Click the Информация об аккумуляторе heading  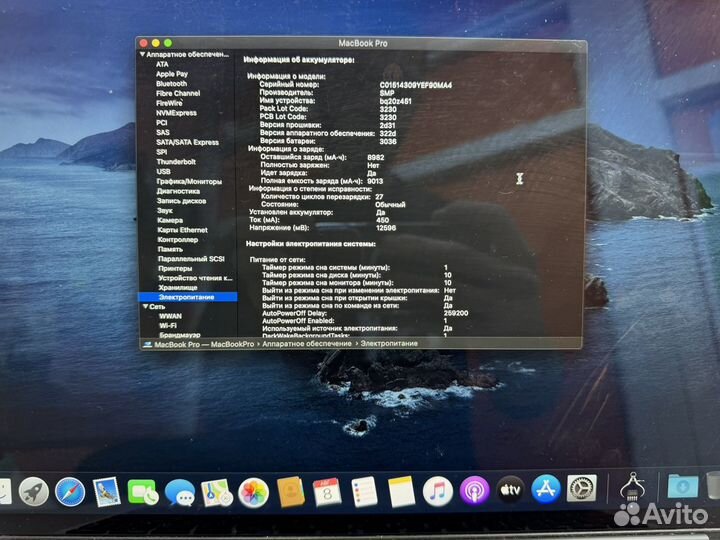coord(299,60)
